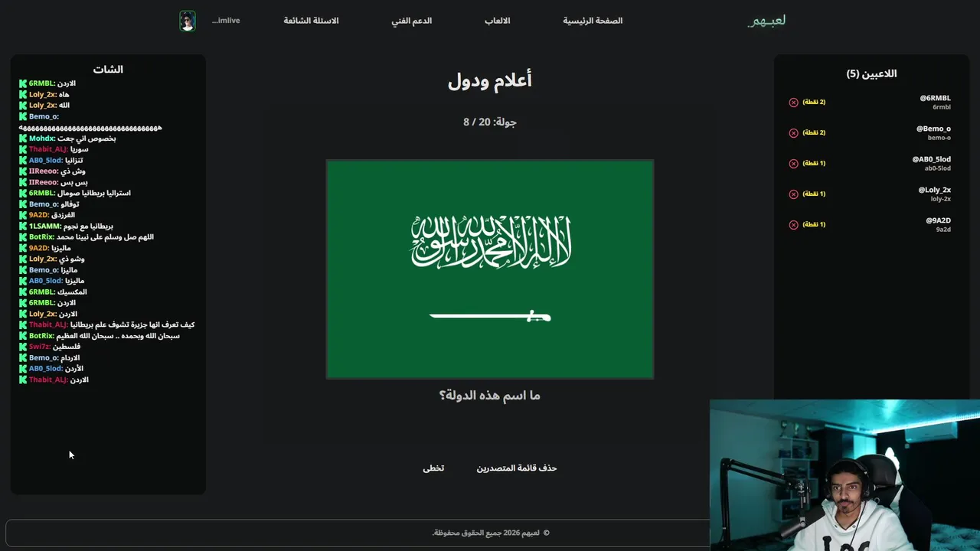The image size is (980, 551).
Task: Open the الالعاب games menu item
Action: click(498, 21)
